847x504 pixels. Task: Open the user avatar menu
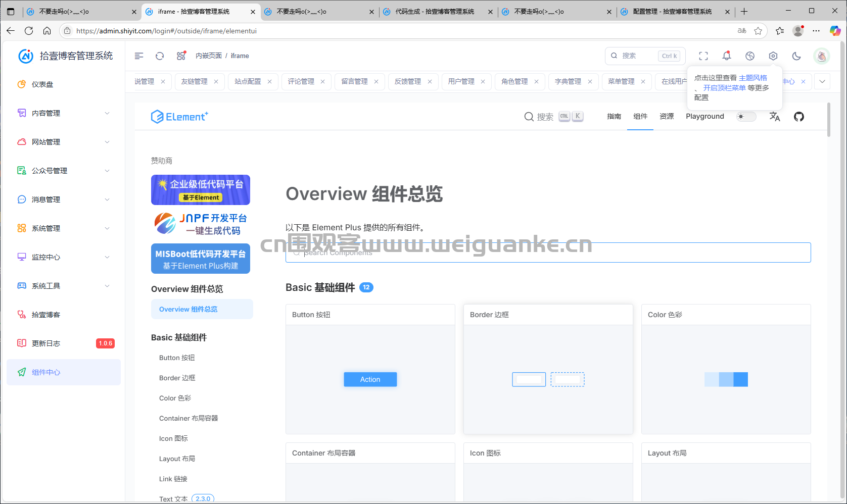[x=822, y=56]
